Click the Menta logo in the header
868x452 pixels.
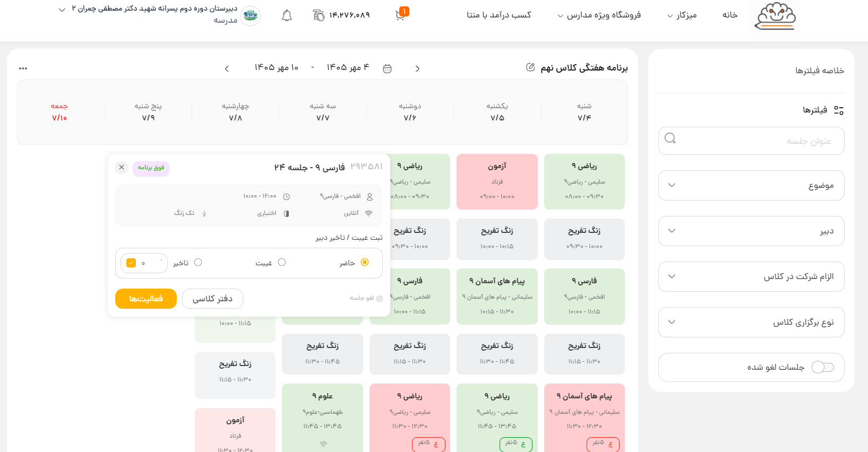point(776,16)
